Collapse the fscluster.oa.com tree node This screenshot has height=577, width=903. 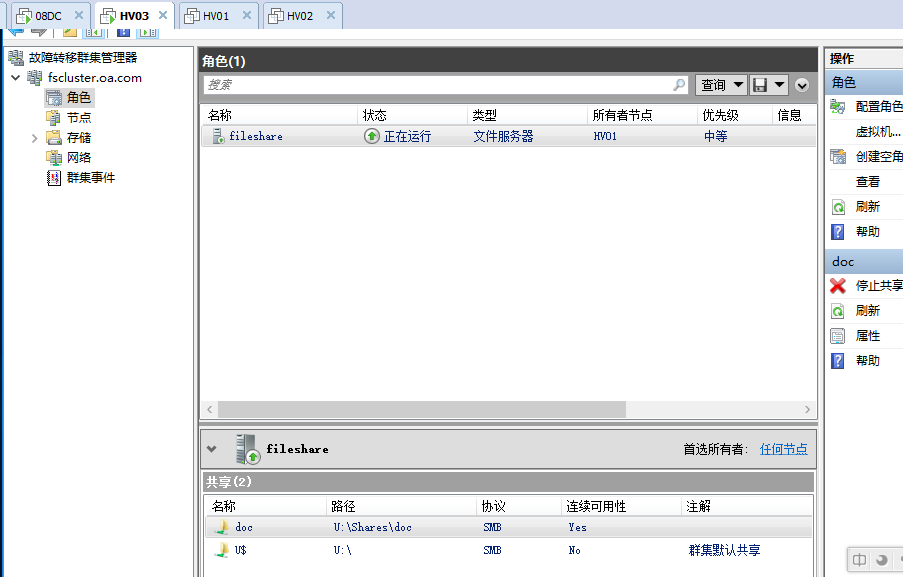tap(16, 78)
